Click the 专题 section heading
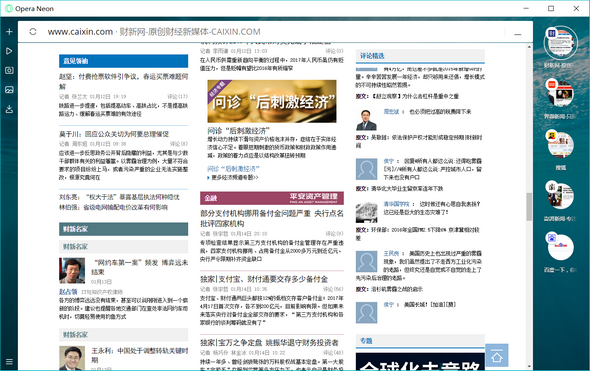Viewport: 590px width, 371px height. pos(366,341)
